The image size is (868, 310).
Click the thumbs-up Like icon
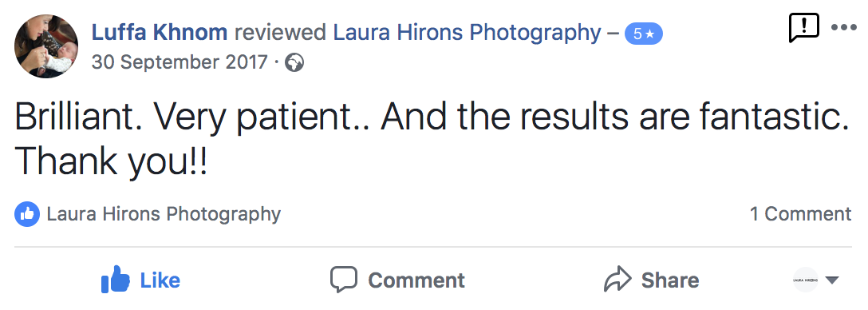pyautogui.click(x=115, y=279)
